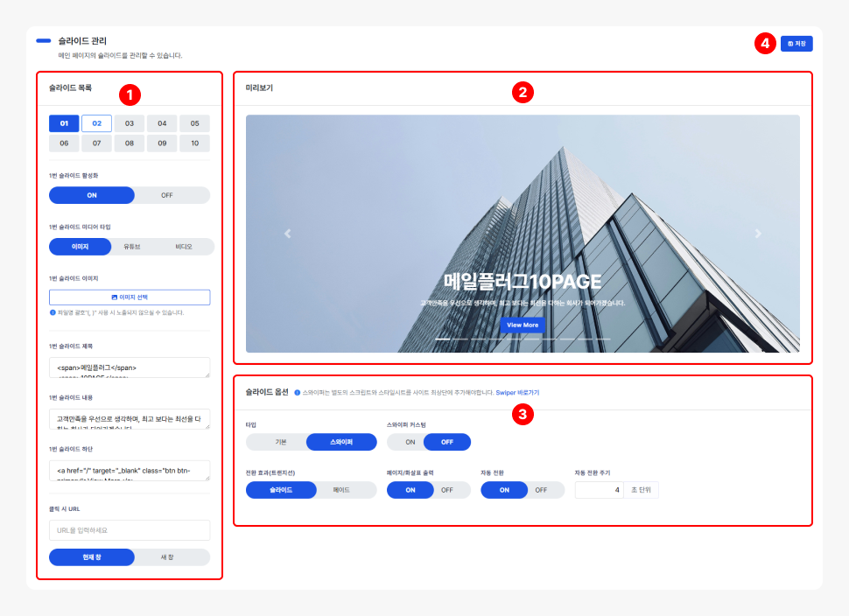Select slide tab 02
This screenshot has width=849, height=616.
[96, 123]
